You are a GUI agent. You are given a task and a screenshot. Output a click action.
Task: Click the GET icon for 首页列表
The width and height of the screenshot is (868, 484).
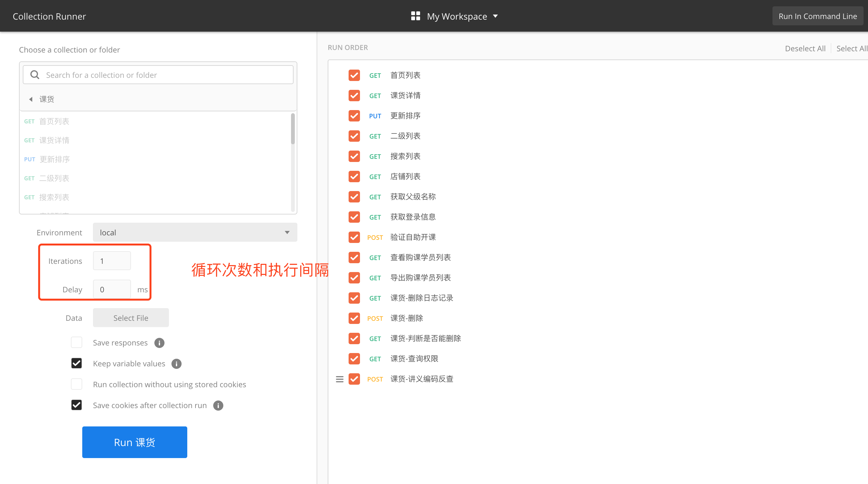pos(374,75)
